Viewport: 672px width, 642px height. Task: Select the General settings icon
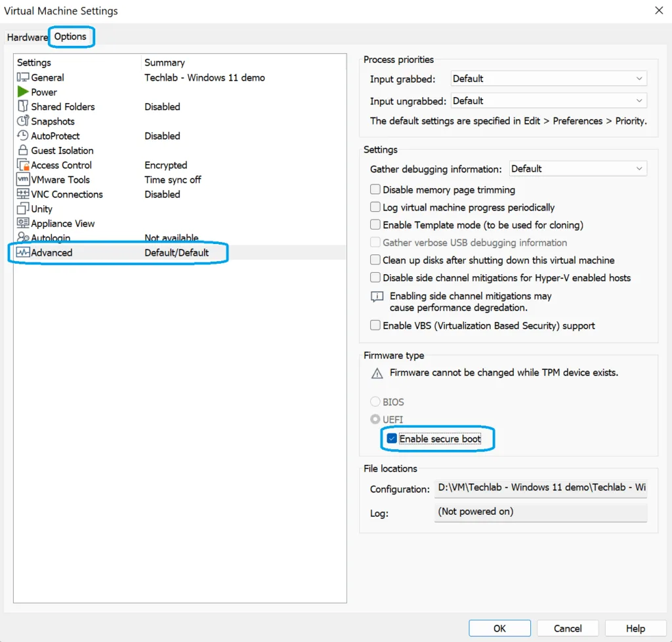[23, 77]
